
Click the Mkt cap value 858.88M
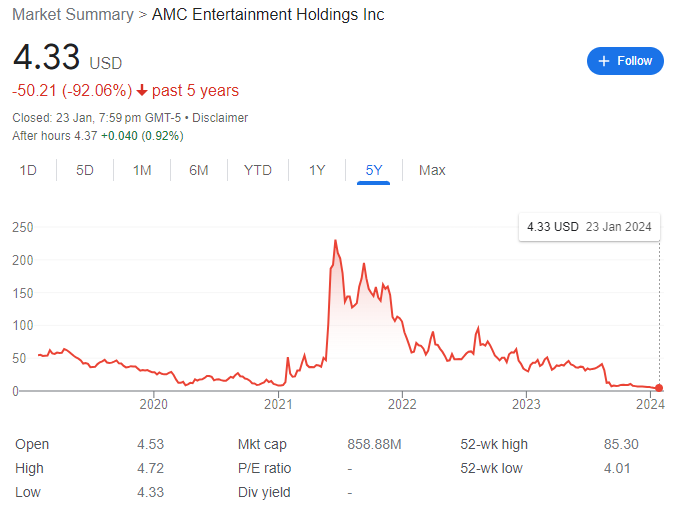pyautogui.click(x=374, y=444)
